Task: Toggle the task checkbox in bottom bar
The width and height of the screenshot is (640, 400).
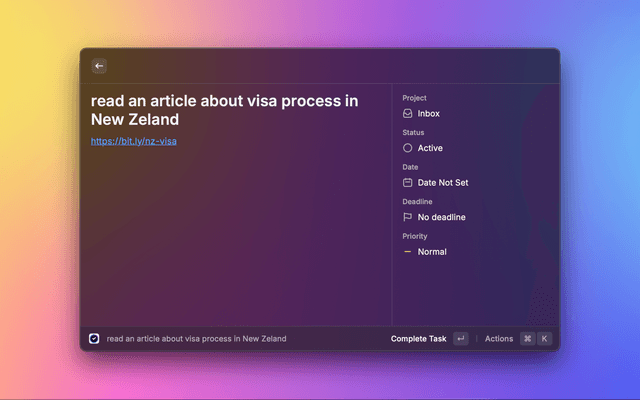Action: pos(94,339)
